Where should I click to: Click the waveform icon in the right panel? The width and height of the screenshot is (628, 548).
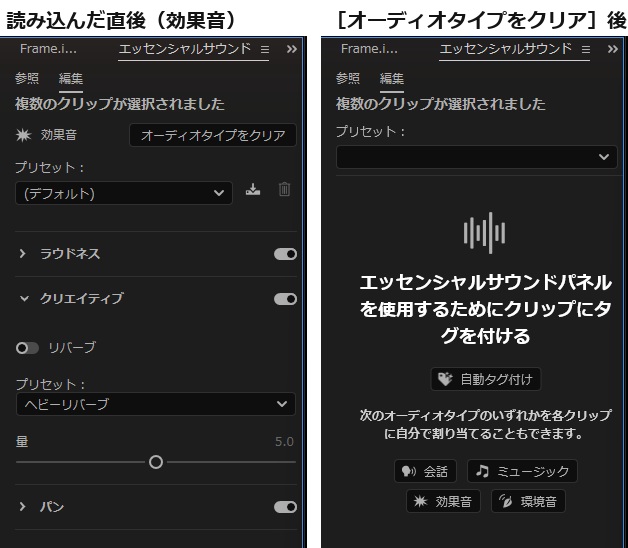coord(485,233)
